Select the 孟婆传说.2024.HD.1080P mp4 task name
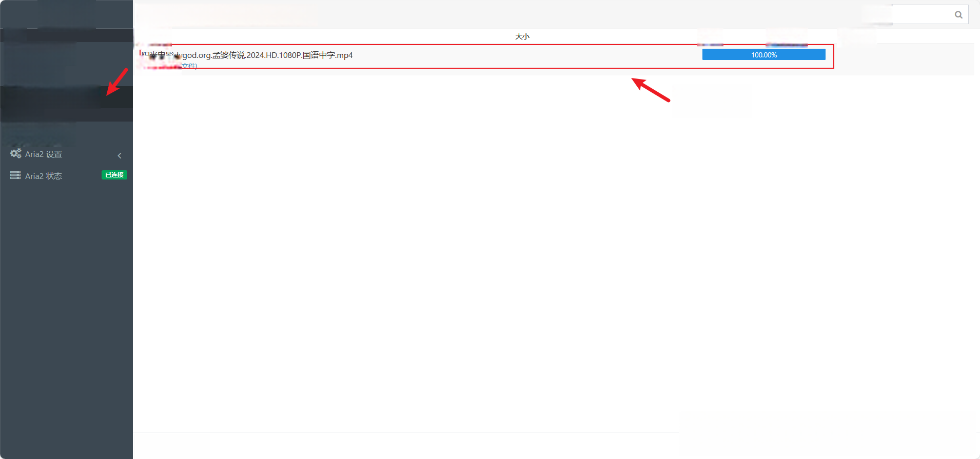 coord(247,55)
